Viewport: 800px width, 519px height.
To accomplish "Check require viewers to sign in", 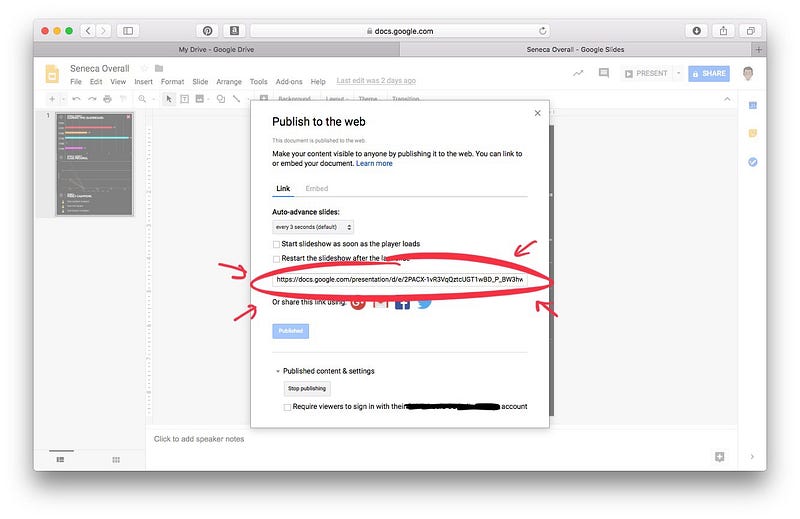I will point(287,407).
